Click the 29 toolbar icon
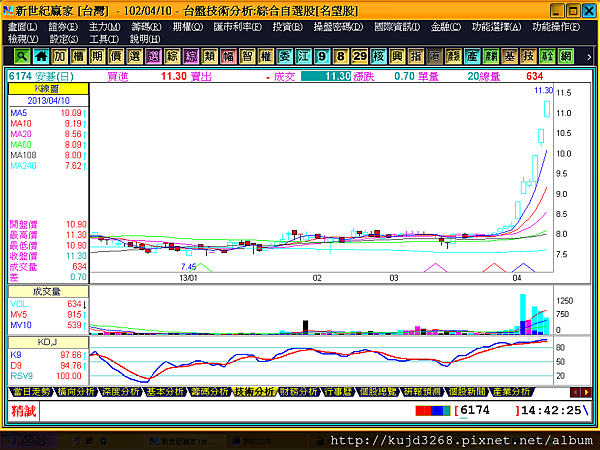This screenshot has height=450, width=600. pos(359,57)
